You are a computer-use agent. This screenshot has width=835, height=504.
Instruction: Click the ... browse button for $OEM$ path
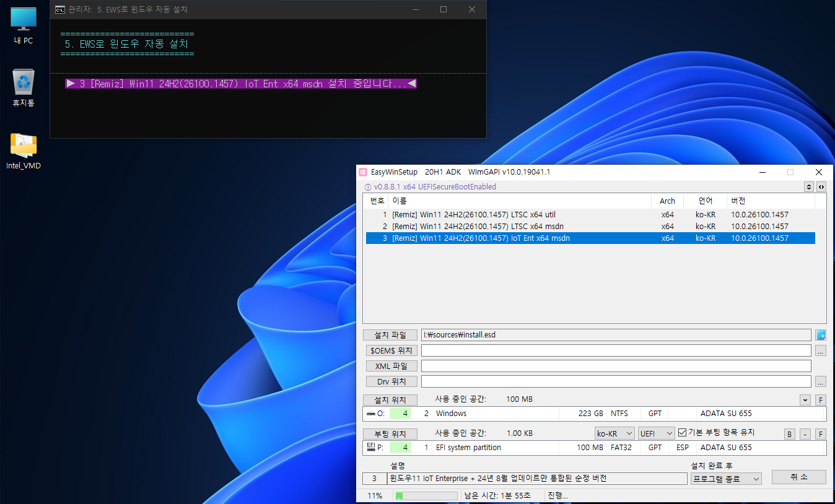pyautogui.click(x=821, y=351)
